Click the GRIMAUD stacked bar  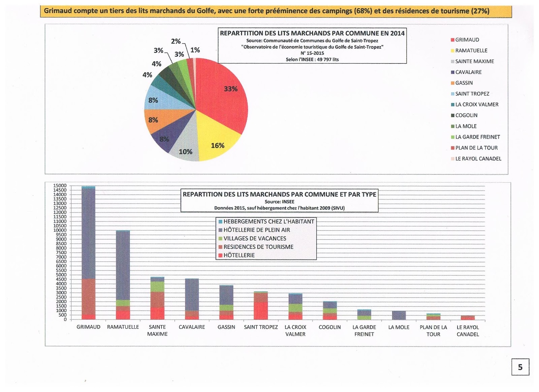click(x=88, y=253)
